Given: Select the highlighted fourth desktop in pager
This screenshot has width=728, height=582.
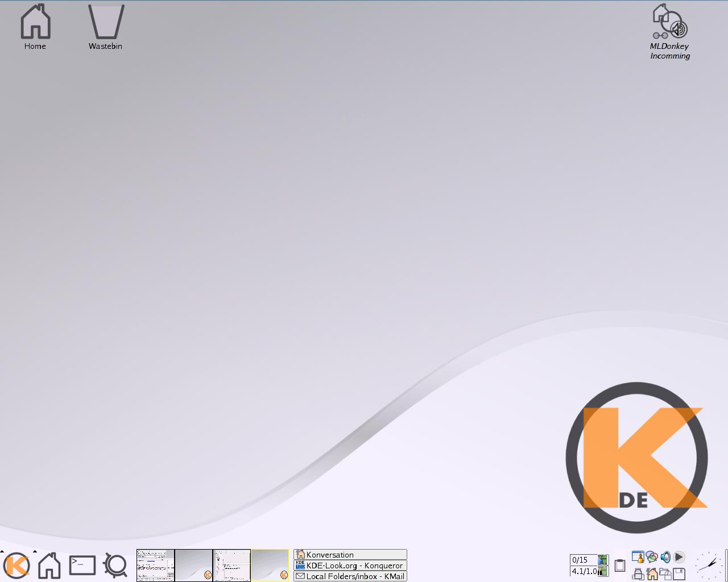Looking at the screenshot, I should tap(270, 566).
